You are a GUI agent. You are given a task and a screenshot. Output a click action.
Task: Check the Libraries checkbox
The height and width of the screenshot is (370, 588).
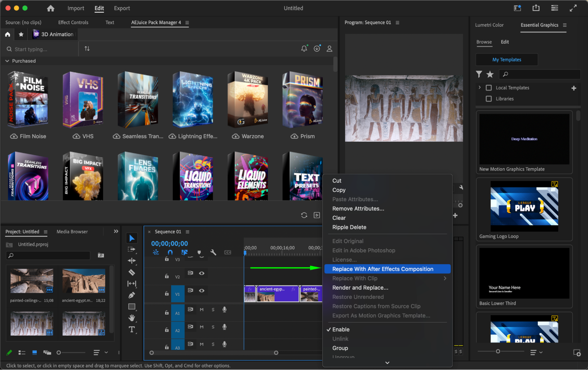coord(489,99)
